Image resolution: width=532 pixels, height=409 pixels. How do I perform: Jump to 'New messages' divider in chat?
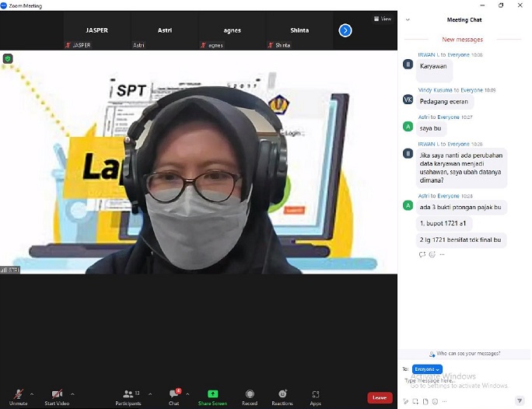[x=462, y=40]
